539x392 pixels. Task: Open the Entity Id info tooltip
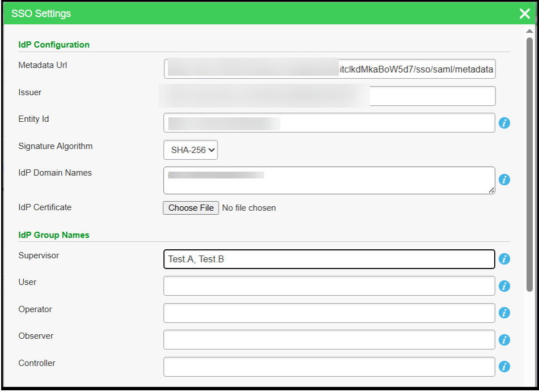pyautogui.click(x=504, y=123)
